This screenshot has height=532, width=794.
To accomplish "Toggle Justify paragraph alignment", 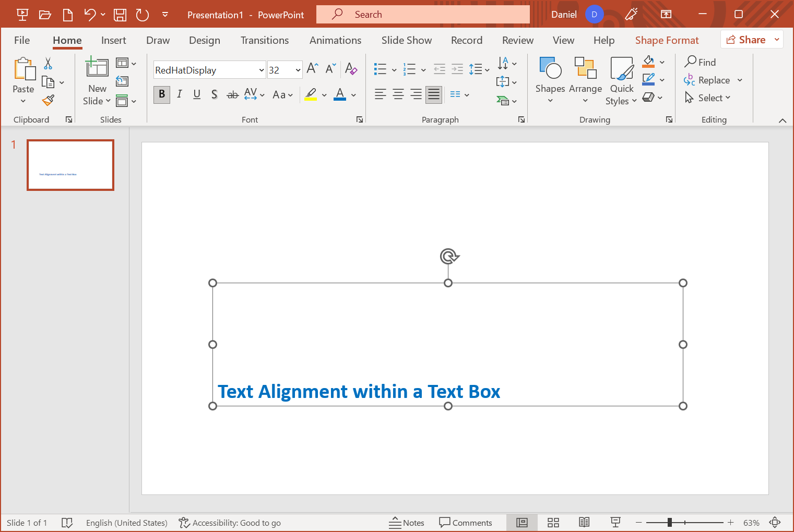I will point(434,94).
